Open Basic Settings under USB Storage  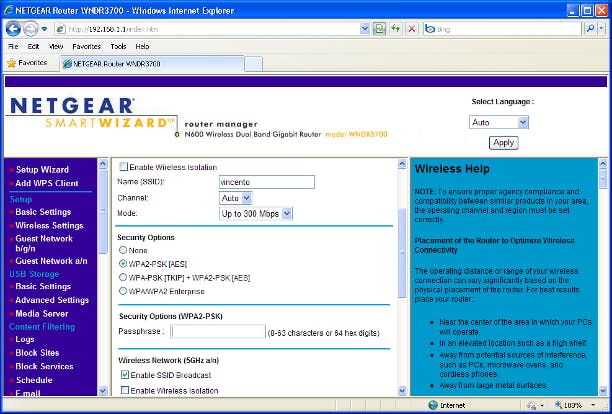click(43, 286)
